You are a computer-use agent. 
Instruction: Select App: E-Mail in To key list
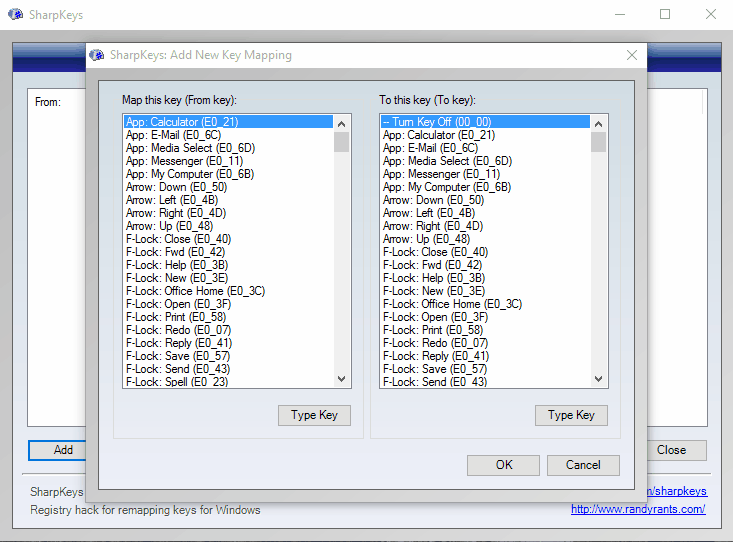click(486, 148)
